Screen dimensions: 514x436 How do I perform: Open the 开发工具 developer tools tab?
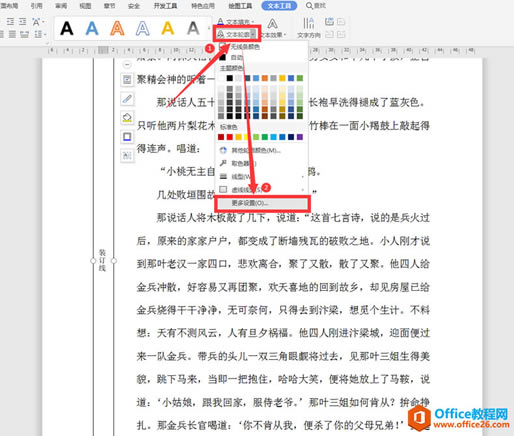tap(165, 5)
